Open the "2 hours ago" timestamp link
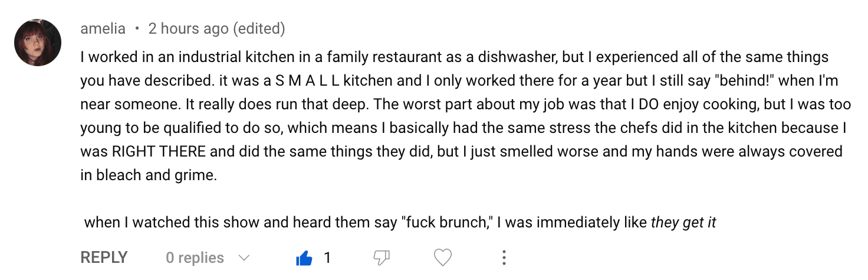This screenshot has width=868, height=280. point(189,28)
